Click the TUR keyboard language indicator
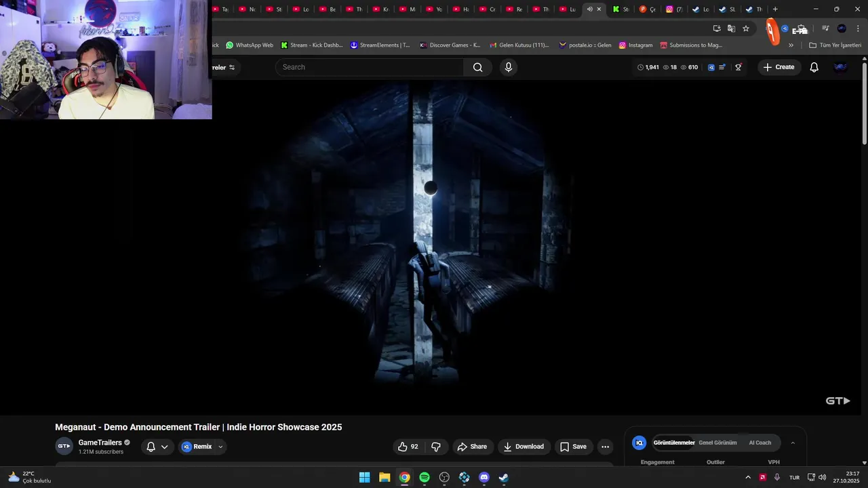868x488 pixels. (x=794, y=477)
